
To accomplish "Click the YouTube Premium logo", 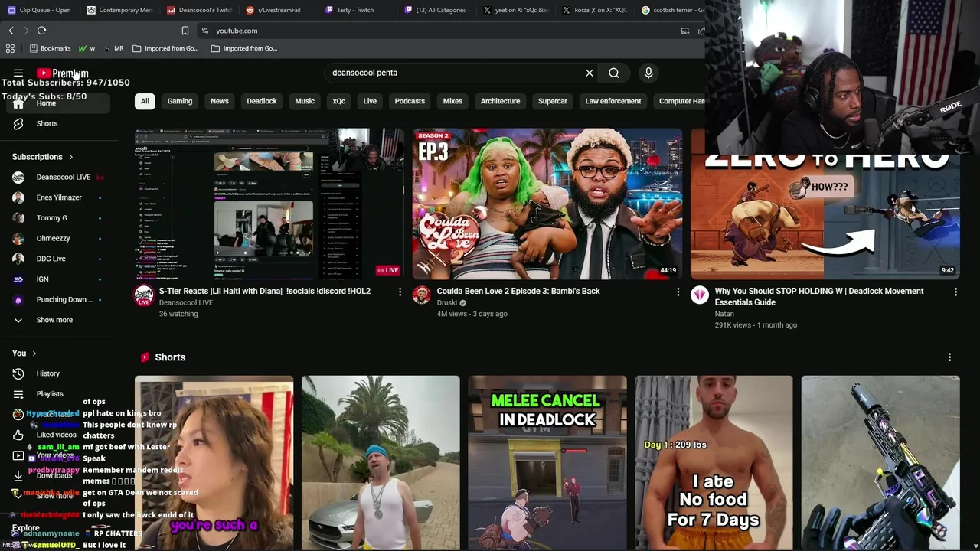I will [x=63, y=73].
